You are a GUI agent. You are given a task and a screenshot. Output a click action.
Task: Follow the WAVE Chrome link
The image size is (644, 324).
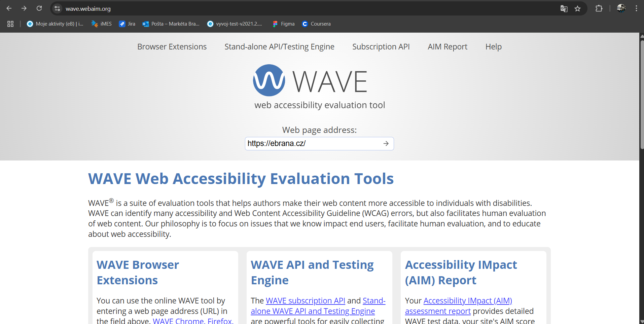pyautogui.click(x=178, y=321)
